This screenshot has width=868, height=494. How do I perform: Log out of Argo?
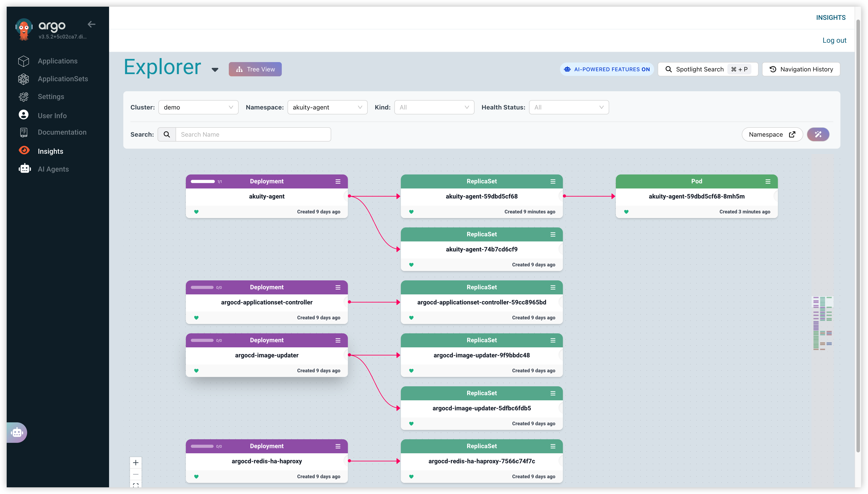[834, 40]
